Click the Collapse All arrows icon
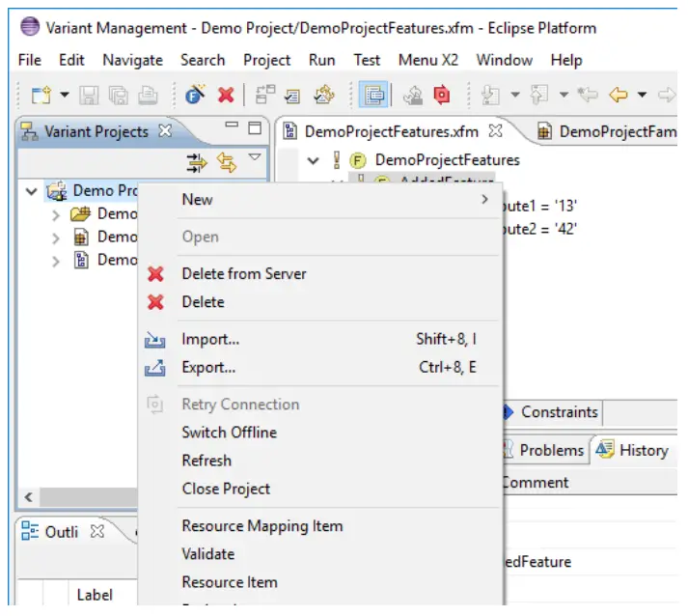This screenshot has height=616, width=688. [x=196, y=163]
